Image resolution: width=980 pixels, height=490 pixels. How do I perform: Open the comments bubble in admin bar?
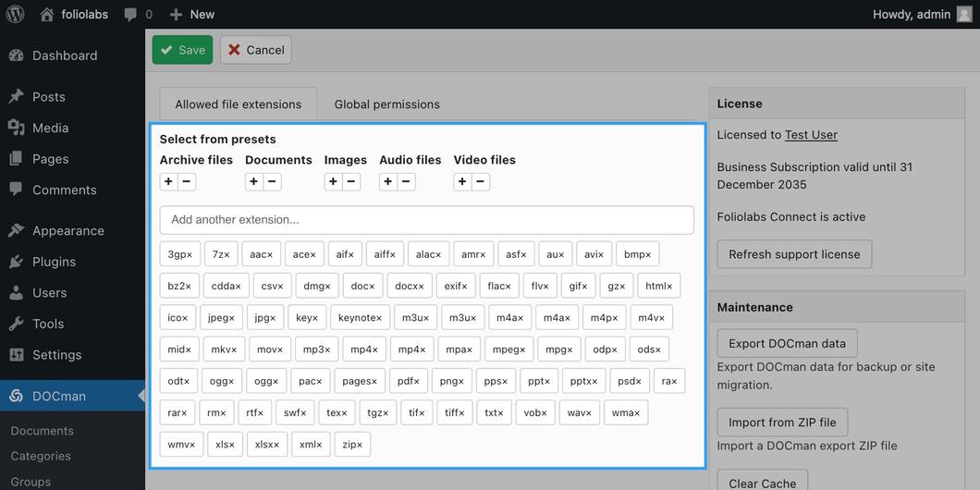click(x=130, y=15)
